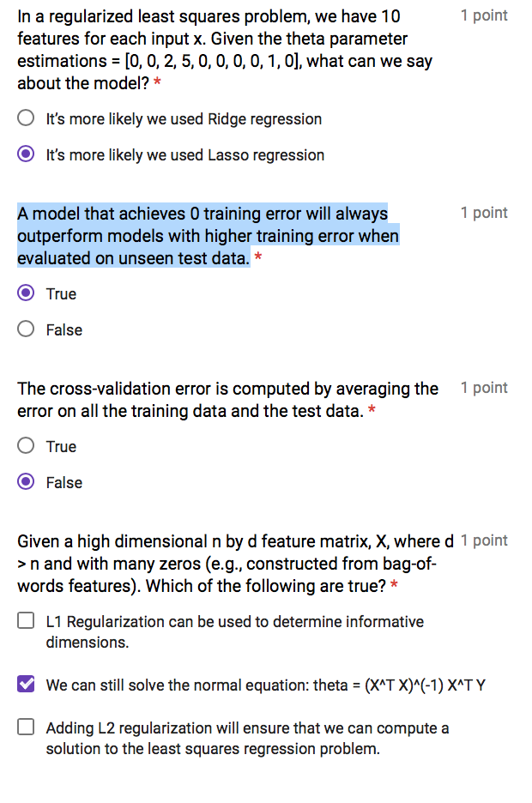Image resolution: width=532 pixels, height=803 pixels.
Task: Choose False for the zero training error question
Action: tap(26, 329)
